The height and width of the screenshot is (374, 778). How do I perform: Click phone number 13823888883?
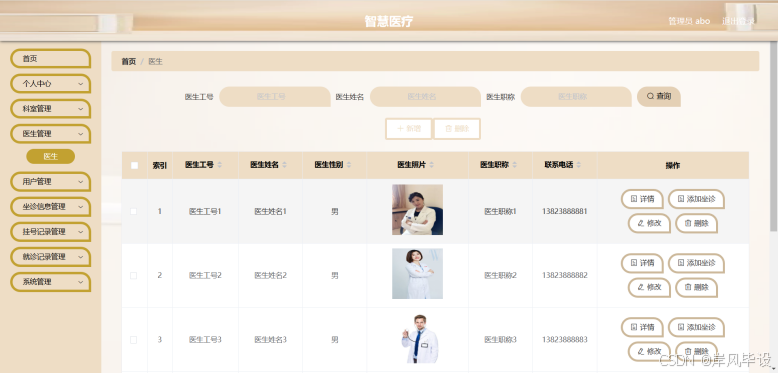pyautogui.click(x=565, y=340)
